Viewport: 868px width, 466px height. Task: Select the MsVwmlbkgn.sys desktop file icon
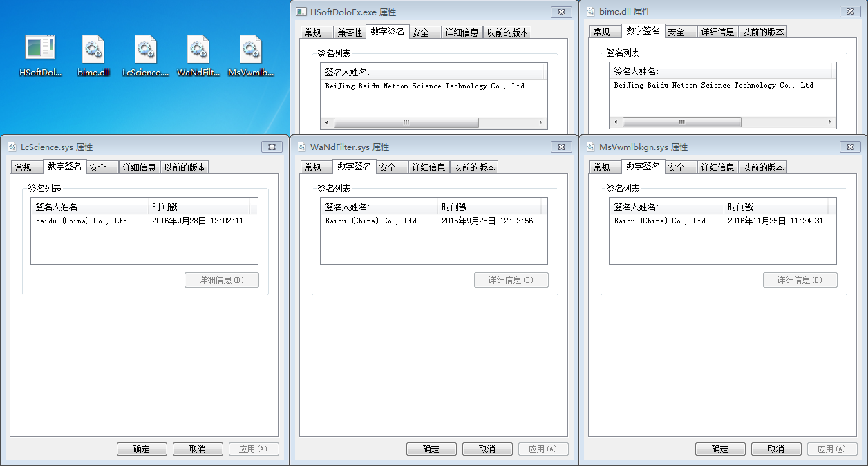point(250,48)
